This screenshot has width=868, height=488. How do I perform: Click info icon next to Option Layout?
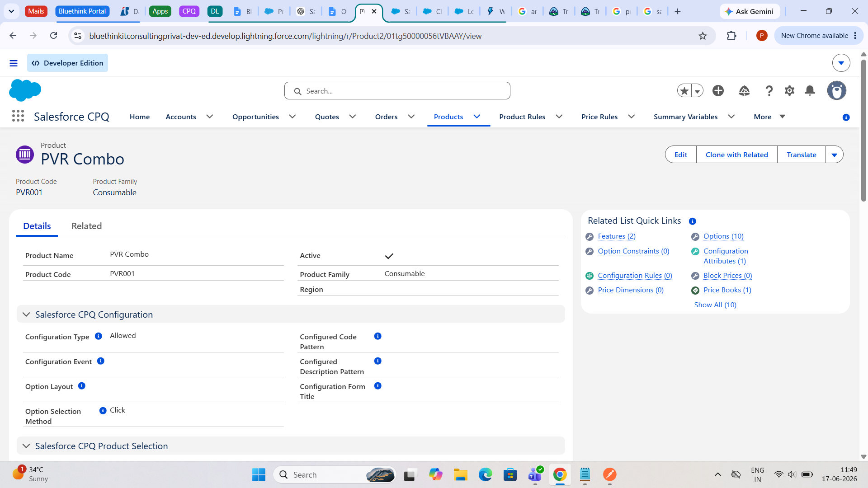pyautogui.click(x=82, y=386)
